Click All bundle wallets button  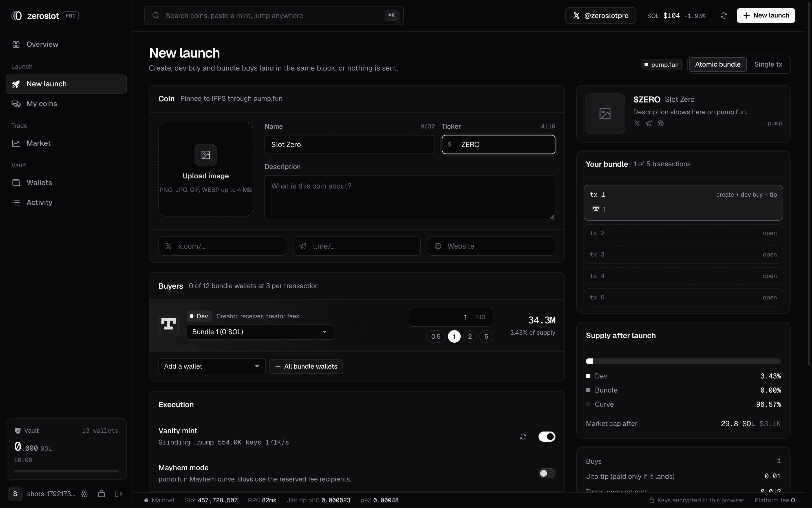tap(306, 366)
